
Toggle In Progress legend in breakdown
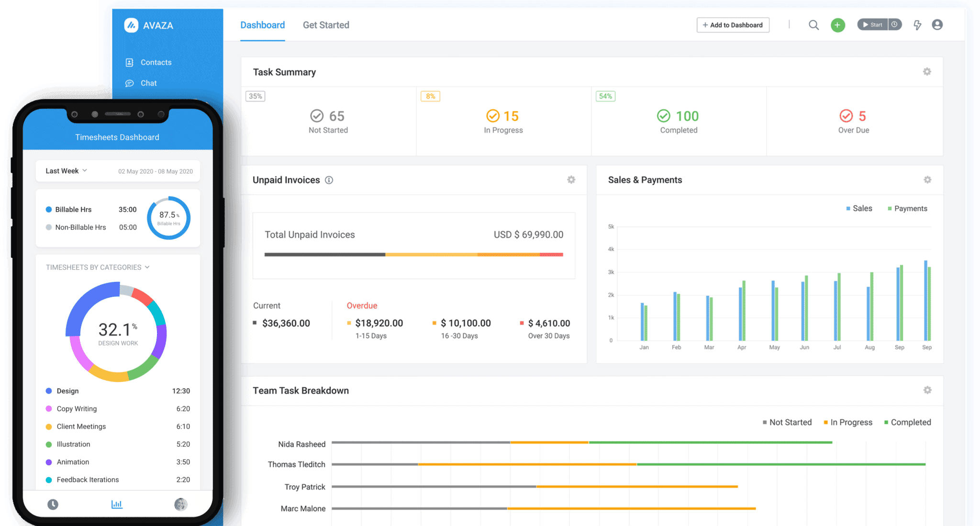tap(848, 422)
